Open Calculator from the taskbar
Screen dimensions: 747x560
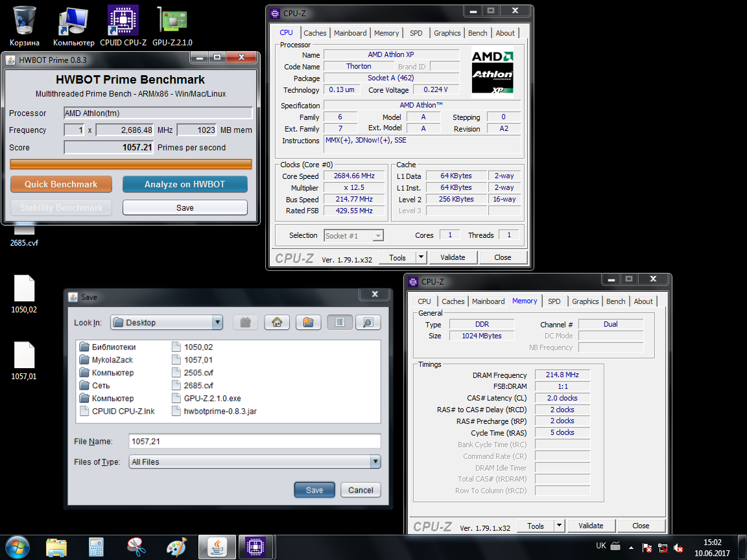coord(96,547)
